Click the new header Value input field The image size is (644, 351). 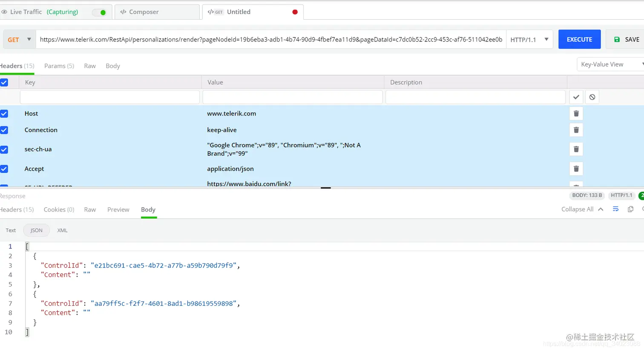(x=293, y=97)
